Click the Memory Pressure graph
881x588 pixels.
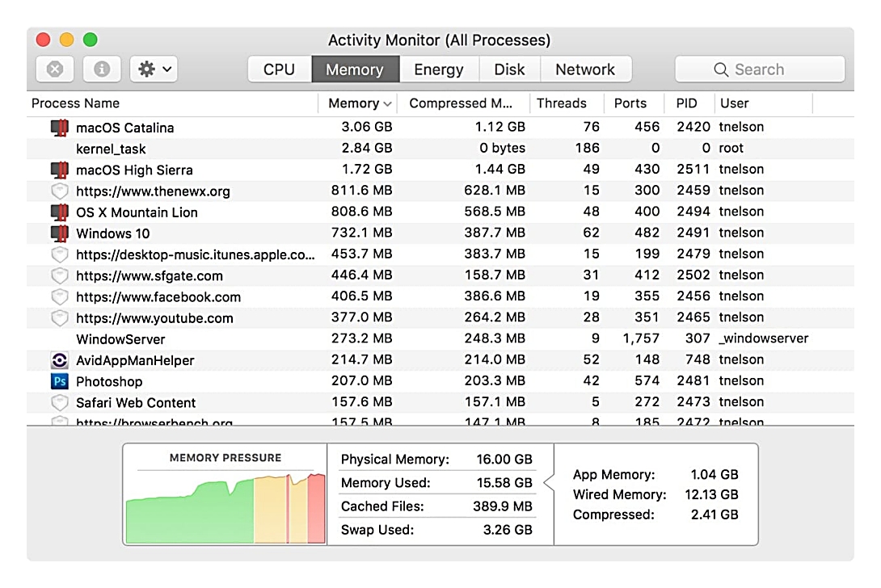pyautogui.click(x=226, y=508)
